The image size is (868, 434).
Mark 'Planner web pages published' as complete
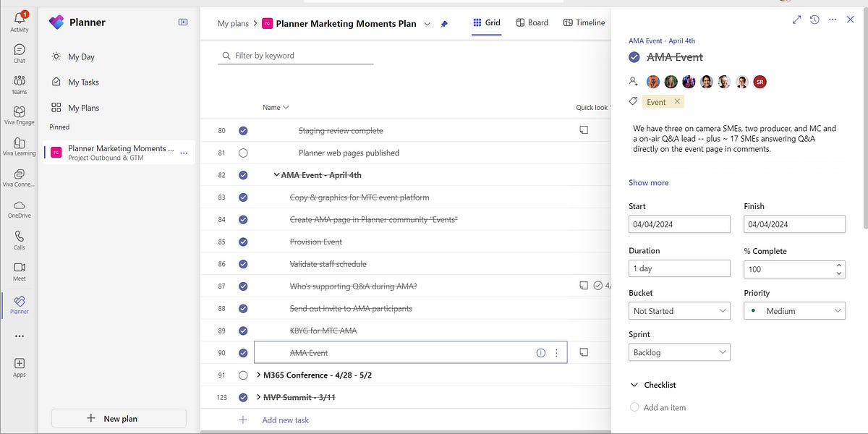[x=242, y=153]
